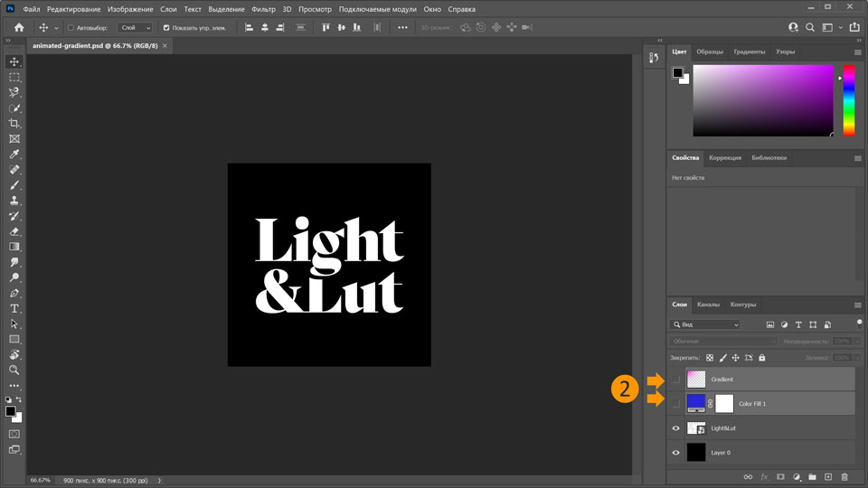Enable the Автовыбор checkbox
The height and width of the screenshot is (488, 868).
(71, 28)
